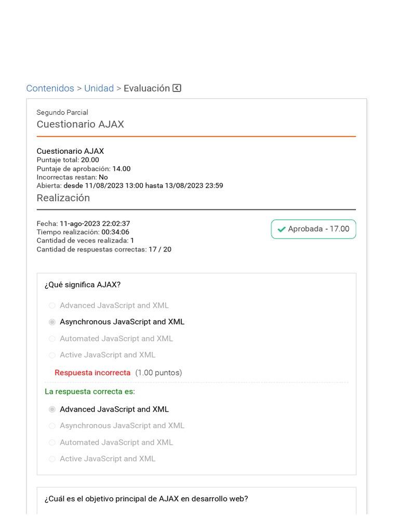Choose Automated JavaScript radio under correct answer
399x532 pixels.
[52, 443]
